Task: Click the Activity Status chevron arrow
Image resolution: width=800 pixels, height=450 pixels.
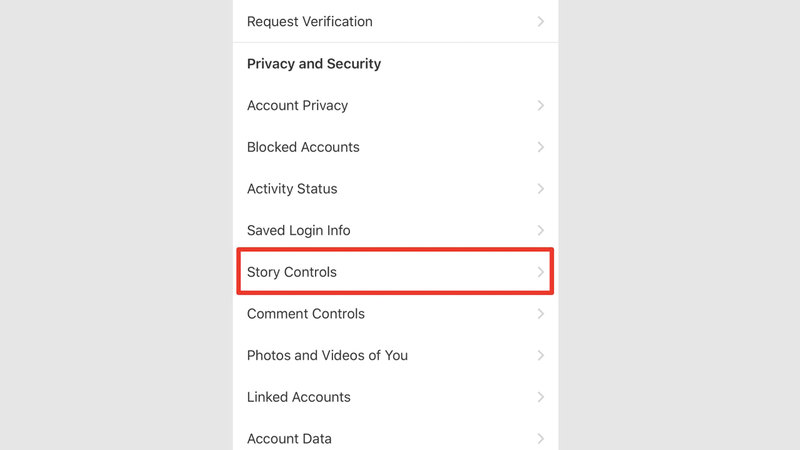Action: click(540, 189)
